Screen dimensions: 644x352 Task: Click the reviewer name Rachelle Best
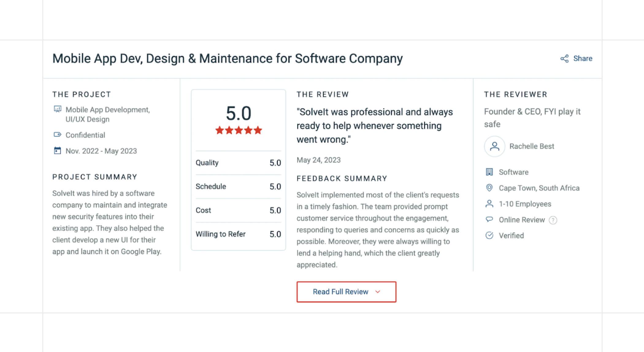pos(531,146)
